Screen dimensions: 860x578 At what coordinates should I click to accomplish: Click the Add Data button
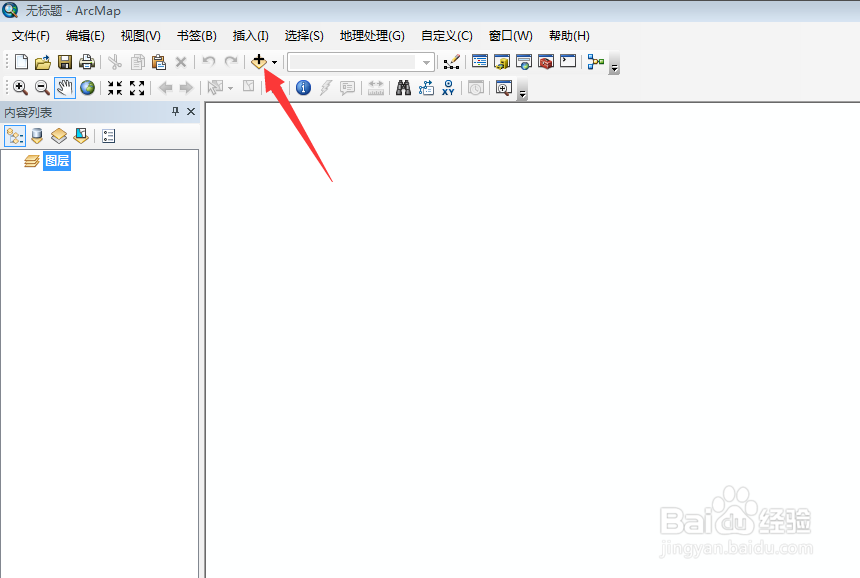pyautogui.click(x=258, y=62)
